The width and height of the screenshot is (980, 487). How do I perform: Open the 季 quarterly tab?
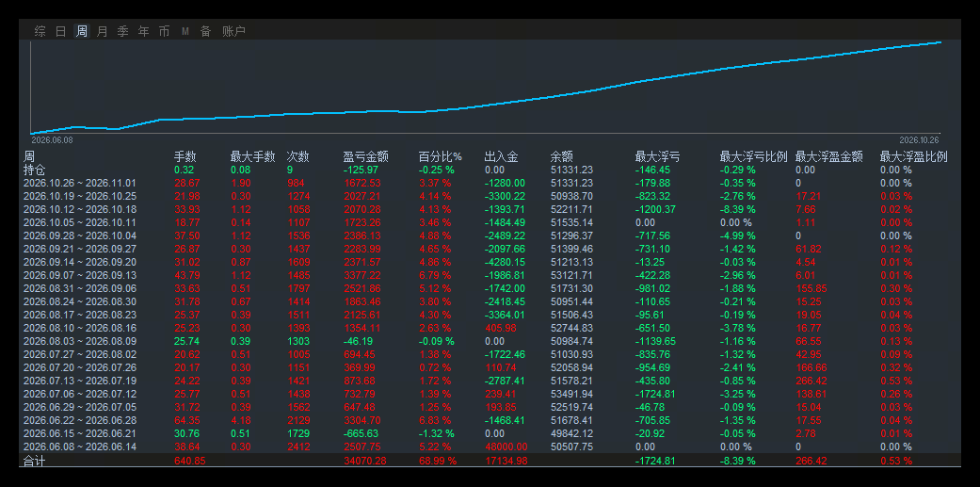122,31
